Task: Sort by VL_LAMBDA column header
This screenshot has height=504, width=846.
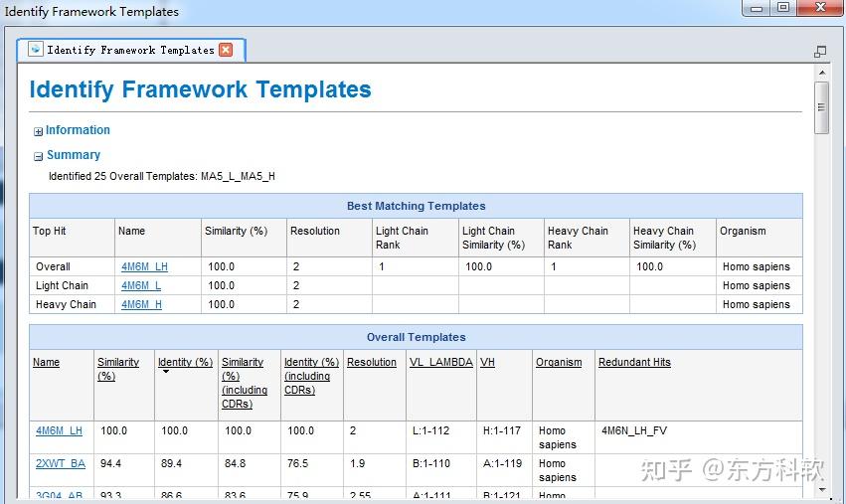Action: coord(440,362)
